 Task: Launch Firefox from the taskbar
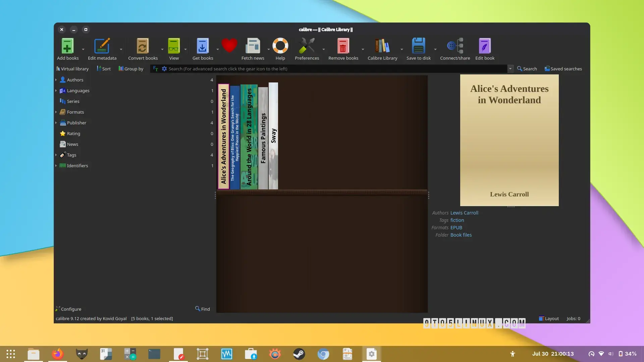(x=57, y=354)
